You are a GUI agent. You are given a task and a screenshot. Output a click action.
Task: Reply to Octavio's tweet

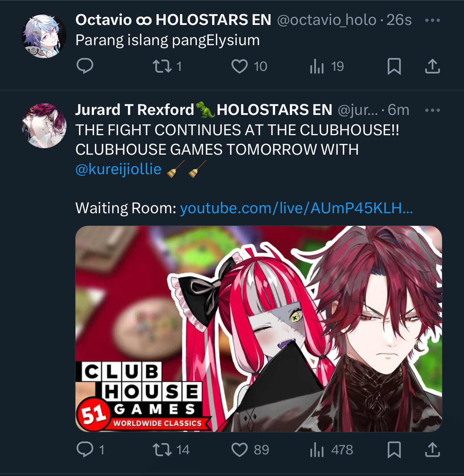click(85, 66)
